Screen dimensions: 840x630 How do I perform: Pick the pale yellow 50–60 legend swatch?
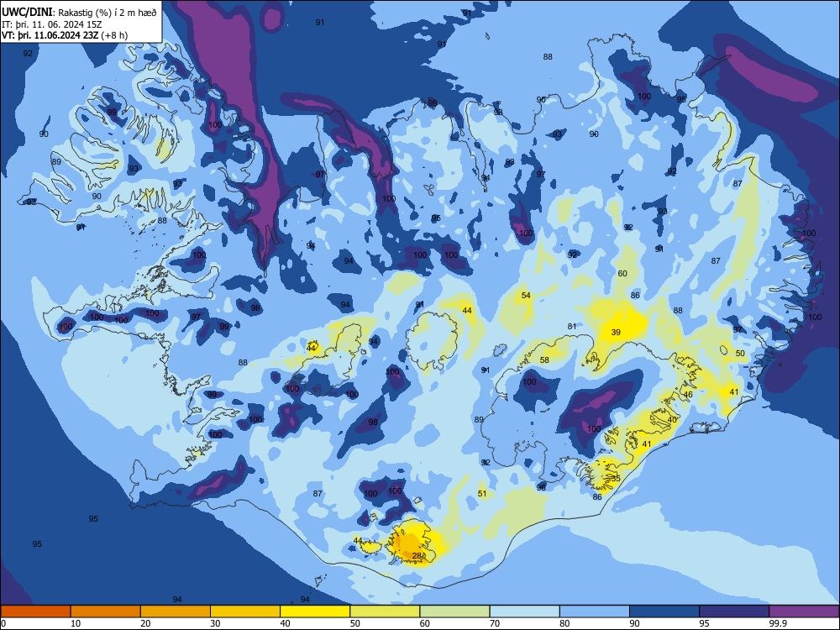(x=385, y=612)
